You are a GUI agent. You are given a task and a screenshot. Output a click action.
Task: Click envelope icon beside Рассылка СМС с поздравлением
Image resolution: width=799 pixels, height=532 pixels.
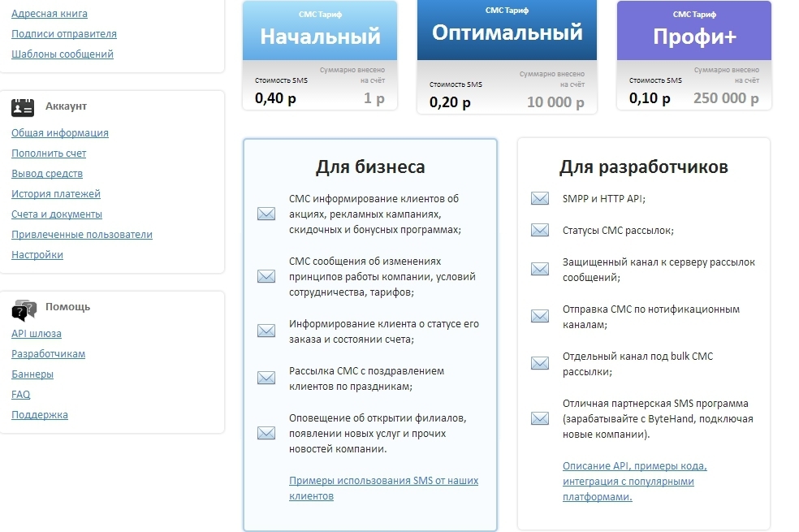point(266,378)
